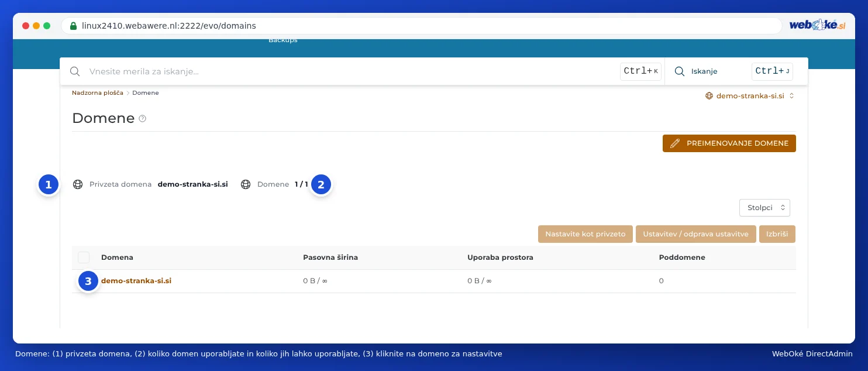Click the globe icon beside Privzeta domena
This screenshot has height=371, width=868.
(77, 184)
